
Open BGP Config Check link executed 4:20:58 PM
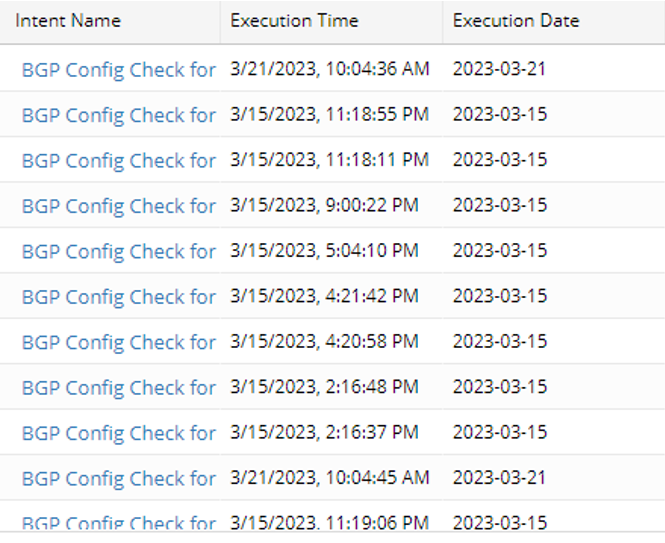pos(118,342)
